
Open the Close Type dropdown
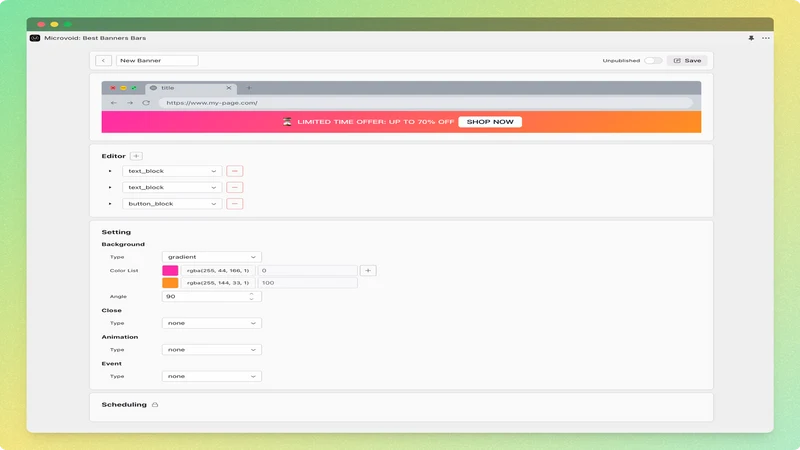[212, 323]
